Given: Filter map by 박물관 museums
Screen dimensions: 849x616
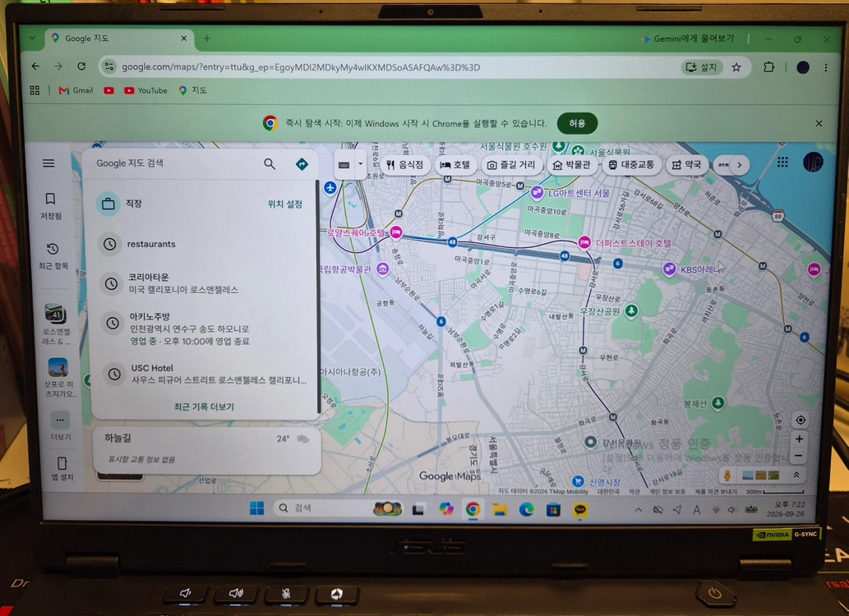Looking at the screenshot, I should tap(572, 164).
